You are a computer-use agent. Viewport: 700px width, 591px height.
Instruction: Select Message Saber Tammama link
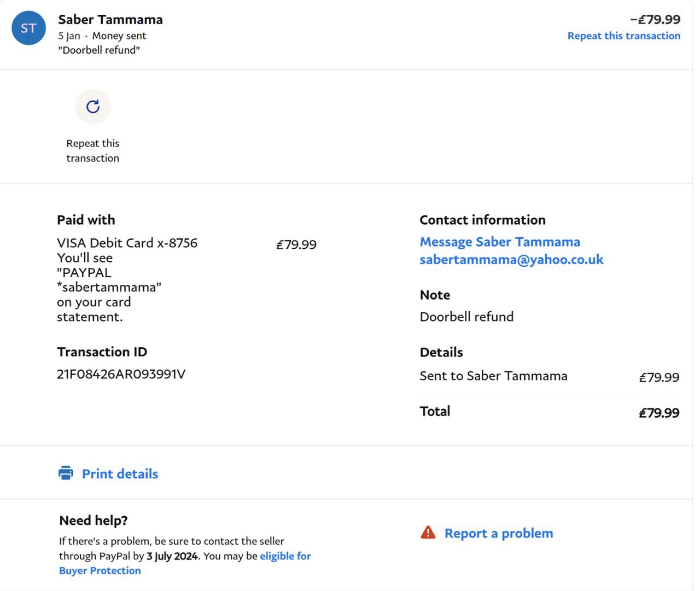(499, 242)
